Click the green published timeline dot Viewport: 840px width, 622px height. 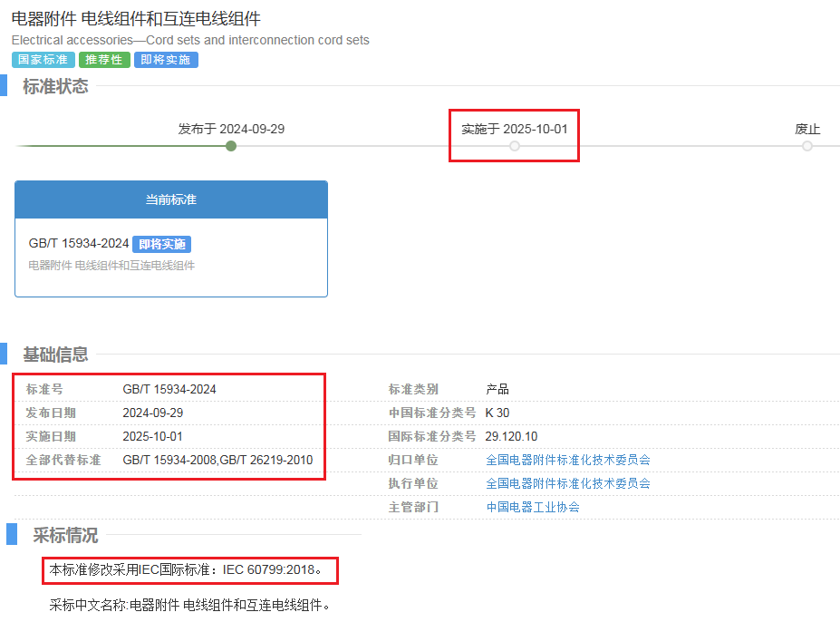click(x=231, y=146)
